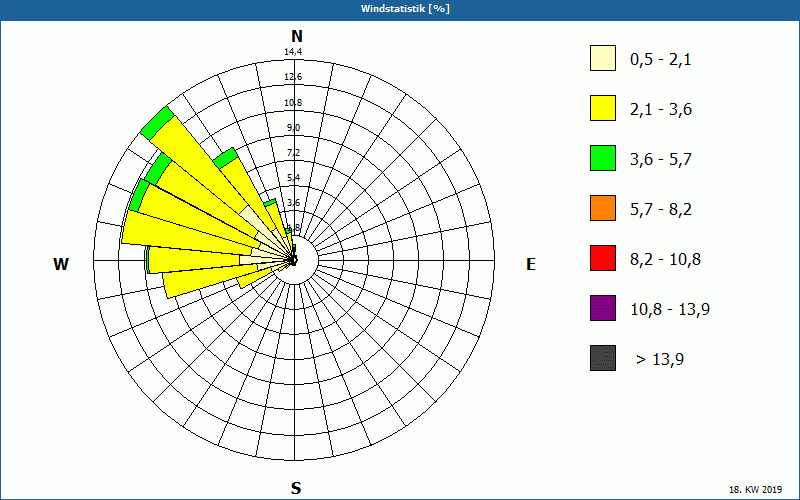
Task: Click the pale yellow 0,5 - 2,1 legend swatch
Action: [x=603, y=58]
